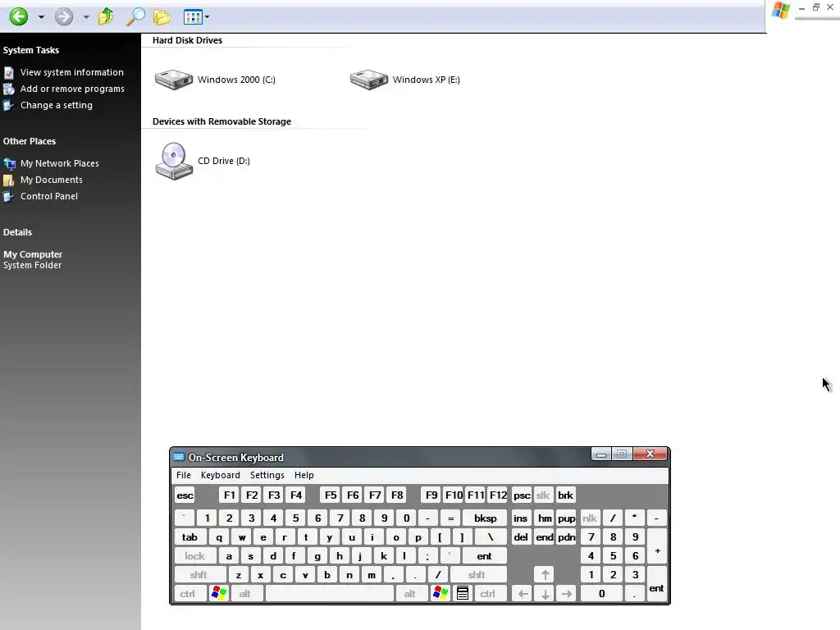Screen dimensions: 840x630
Task: Open the Search magnifier tool
Action: pyautogui.click(x=135, y=16)
